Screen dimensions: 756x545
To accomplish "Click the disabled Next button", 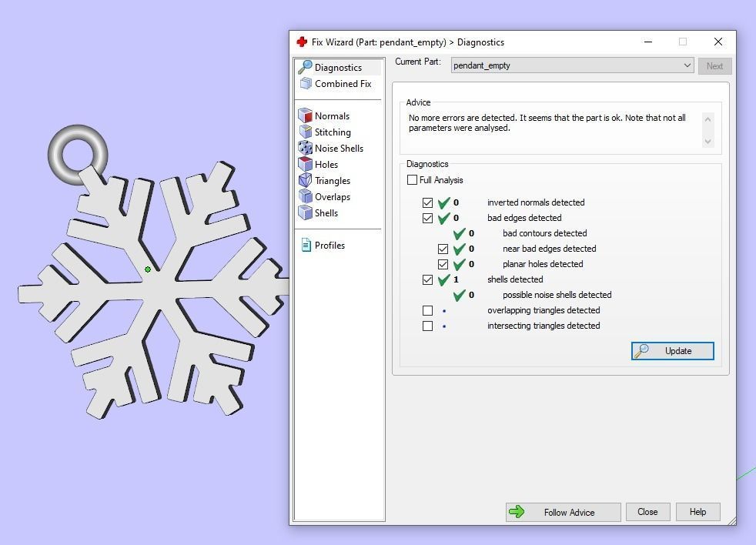I will click(x=714, y=66).
